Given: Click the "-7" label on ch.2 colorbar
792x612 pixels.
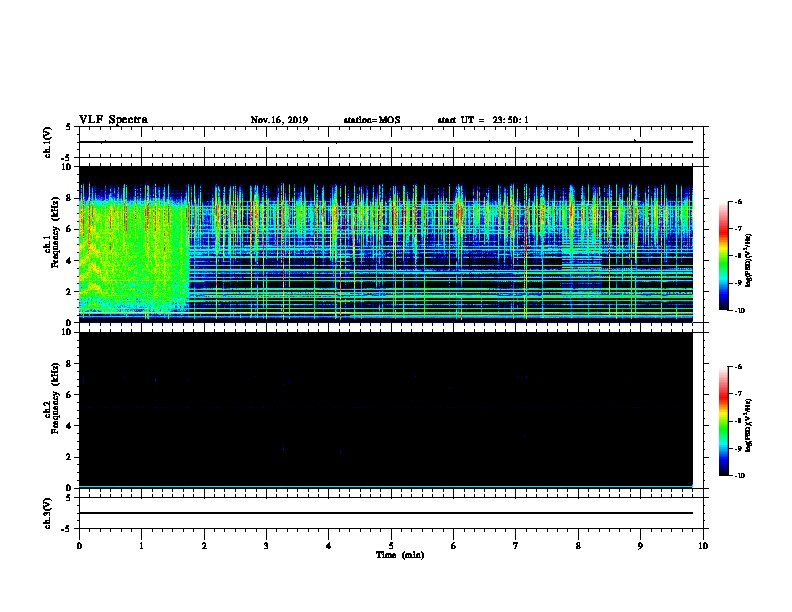Looking at the screenshot, I should click(738, 394).
